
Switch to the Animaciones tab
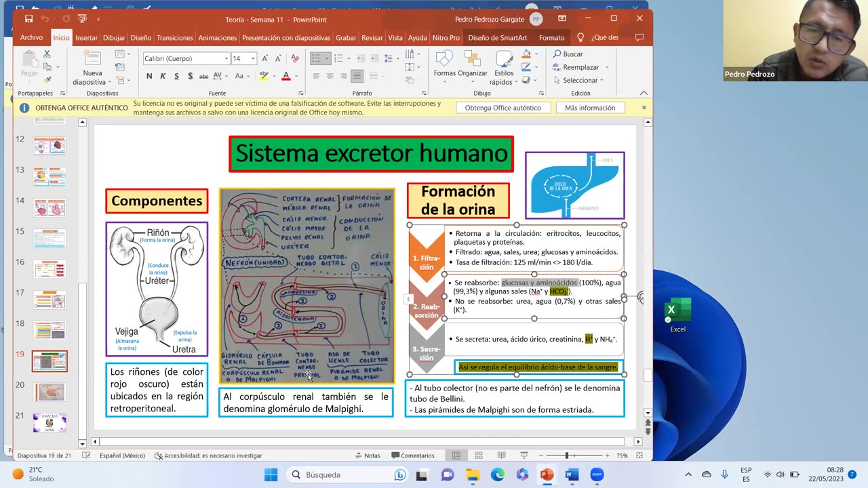(218, 38)
